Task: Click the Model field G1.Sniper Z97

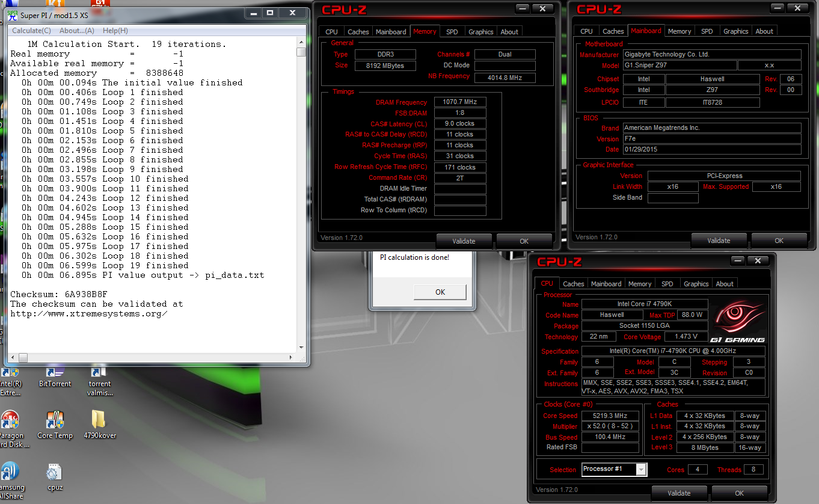Action: tap(679, 66)
